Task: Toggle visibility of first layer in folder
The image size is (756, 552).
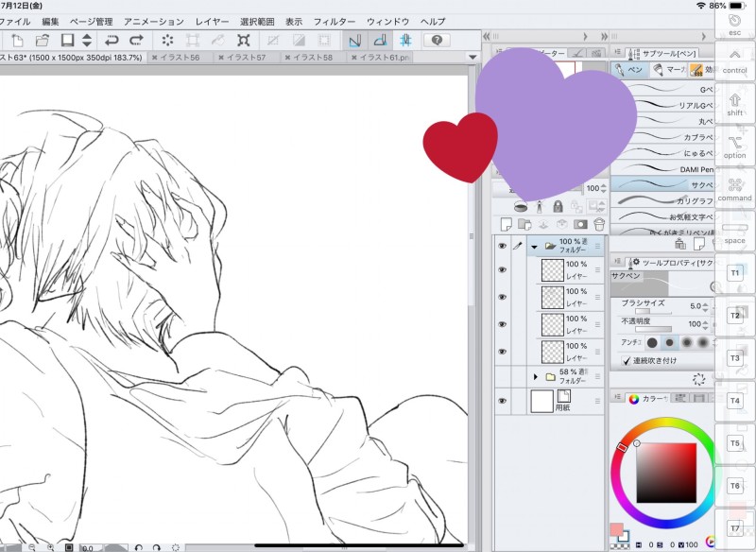Action: (502, 269)
